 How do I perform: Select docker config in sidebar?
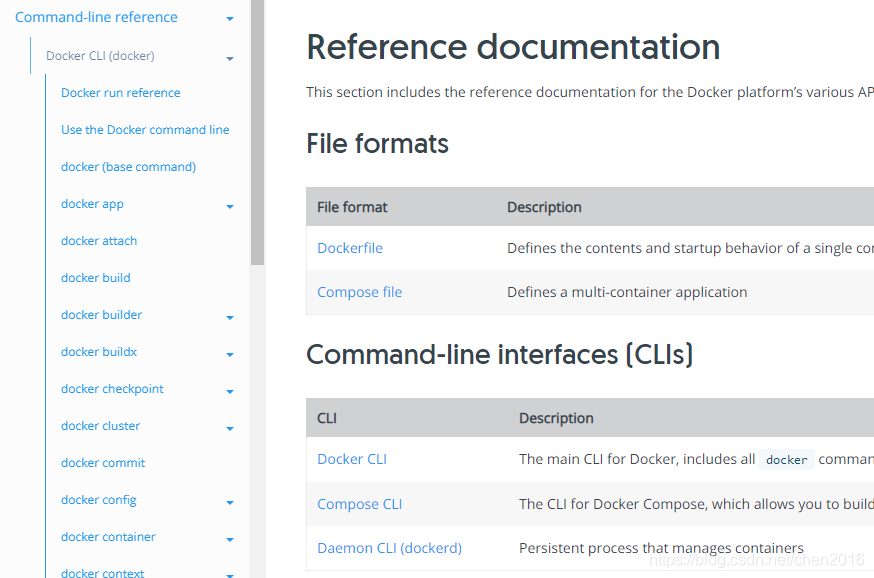click(99, 500)
